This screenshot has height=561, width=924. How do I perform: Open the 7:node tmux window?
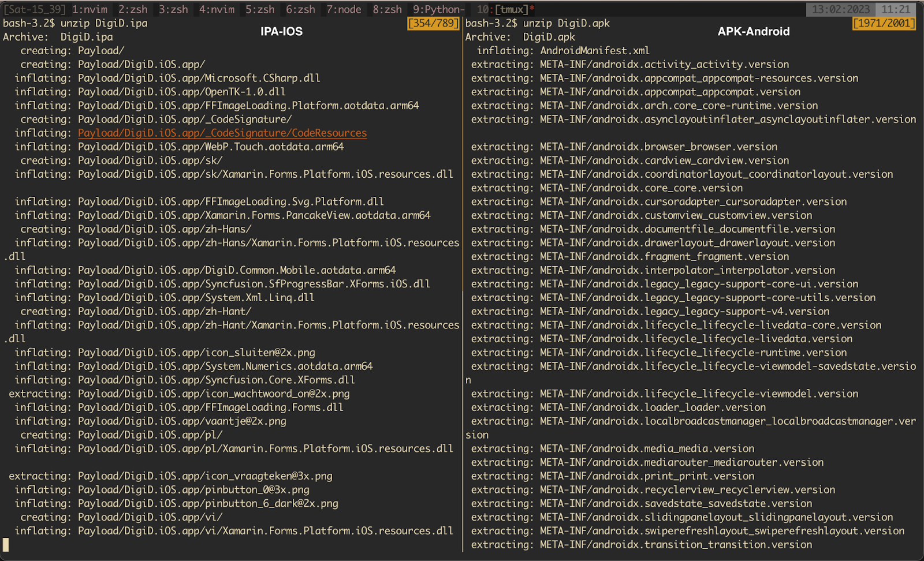pos(344,9)
